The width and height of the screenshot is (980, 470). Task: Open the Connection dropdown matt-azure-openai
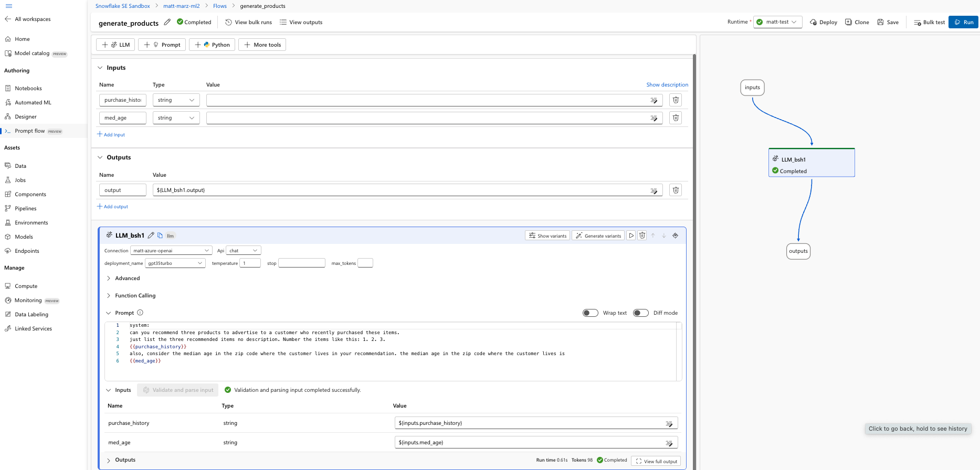click(x=171, y=251)
